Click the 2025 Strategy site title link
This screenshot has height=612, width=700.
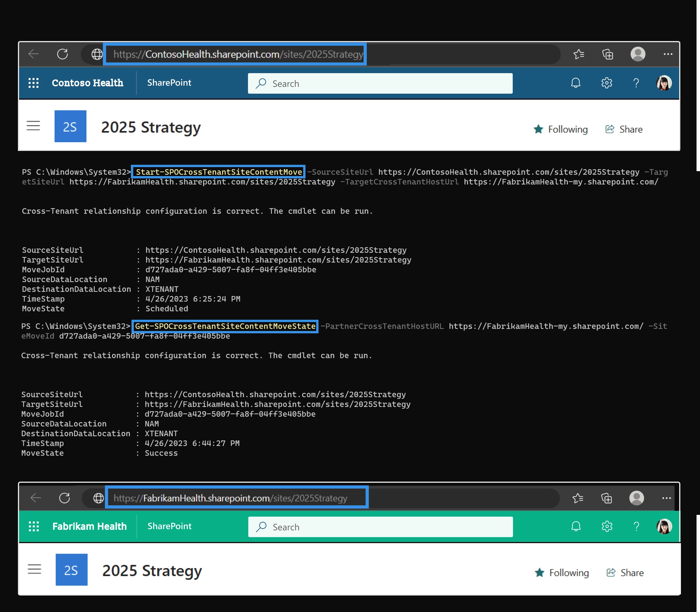(x=151, y=126)
